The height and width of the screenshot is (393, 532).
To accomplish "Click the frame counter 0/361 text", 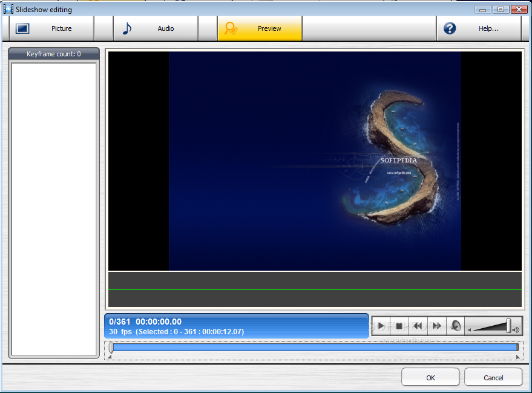I will [119, 322].
